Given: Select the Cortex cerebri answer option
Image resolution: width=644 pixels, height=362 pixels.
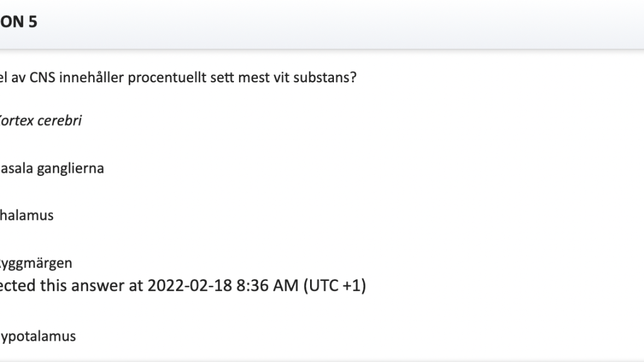Looking at the screenshot, I should click(x=41, y=121).
